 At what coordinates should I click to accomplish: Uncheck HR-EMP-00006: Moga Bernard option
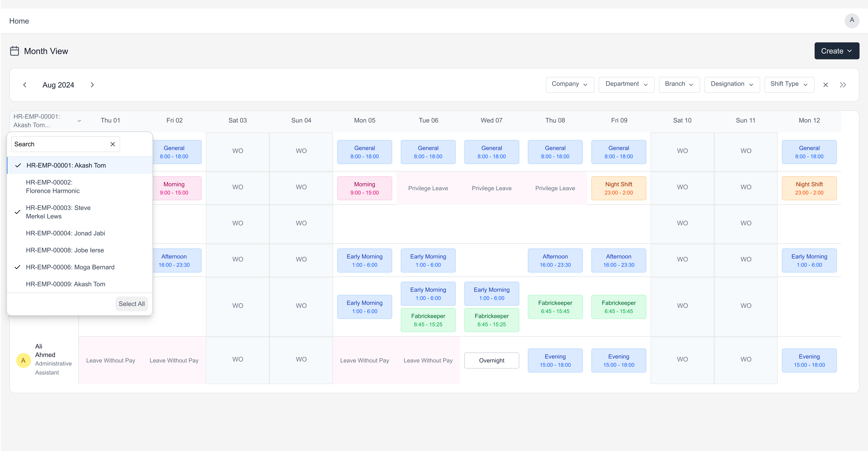pyautogui.click(x=70, y=267)
